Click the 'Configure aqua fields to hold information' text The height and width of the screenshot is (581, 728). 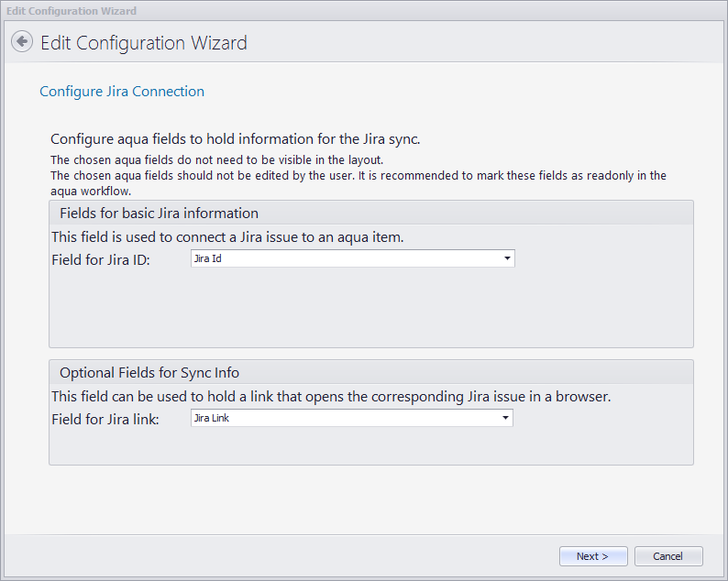click(x=235, y=139)
